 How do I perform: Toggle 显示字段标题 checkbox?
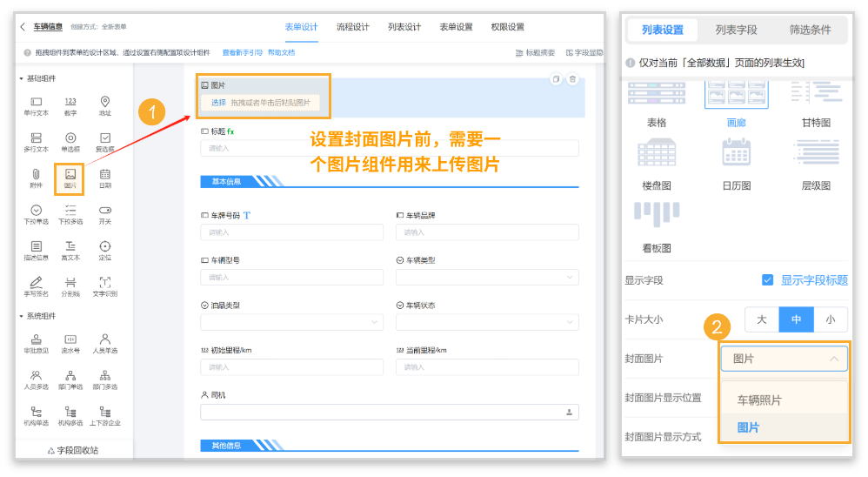767,279
